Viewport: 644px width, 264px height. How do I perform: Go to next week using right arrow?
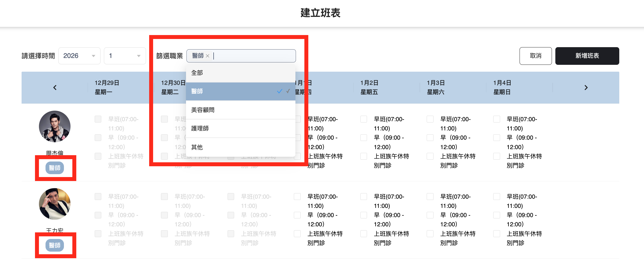point(586,87)
